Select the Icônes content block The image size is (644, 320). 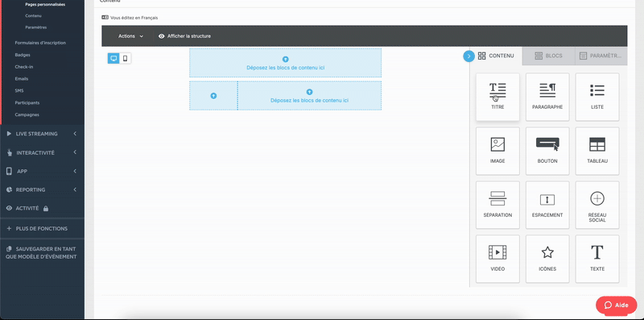click(x=547, y=259)
